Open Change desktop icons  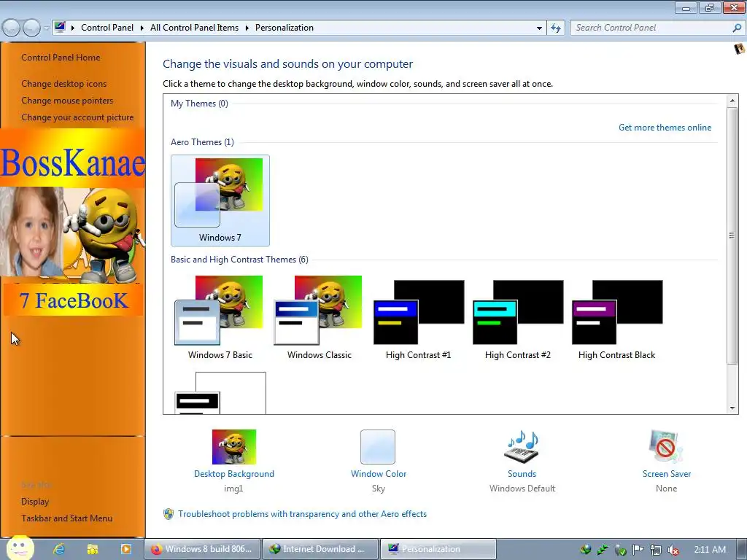pyautogui.click(x=64, y=84)
